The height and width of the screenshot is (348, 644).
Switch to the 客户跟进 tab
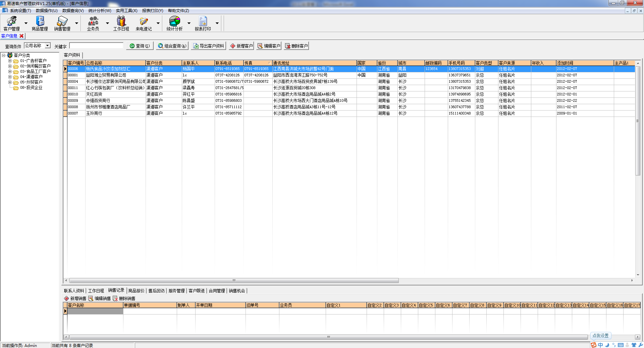tap(197, 291)
